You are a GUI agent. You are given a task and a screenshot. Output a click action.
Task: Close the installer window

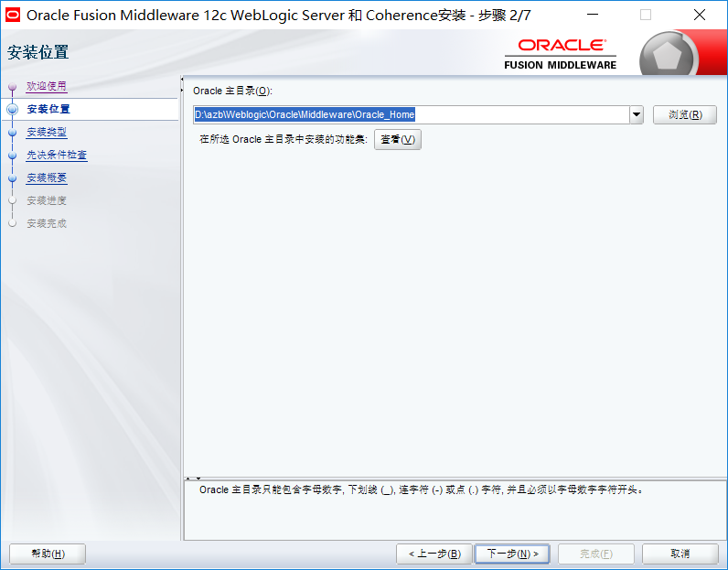[700, 15]
